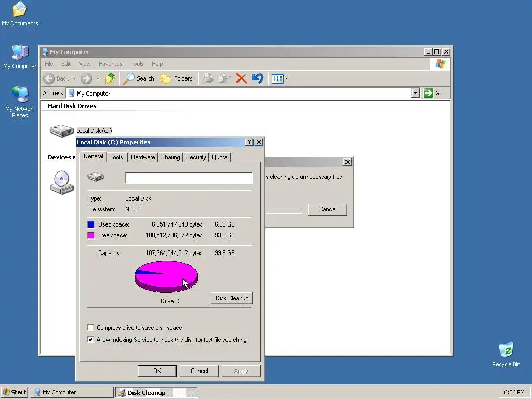Click the red Delete X toolbar icon
This screenshot has width=532, height=399.
click(x=241, y=78)
